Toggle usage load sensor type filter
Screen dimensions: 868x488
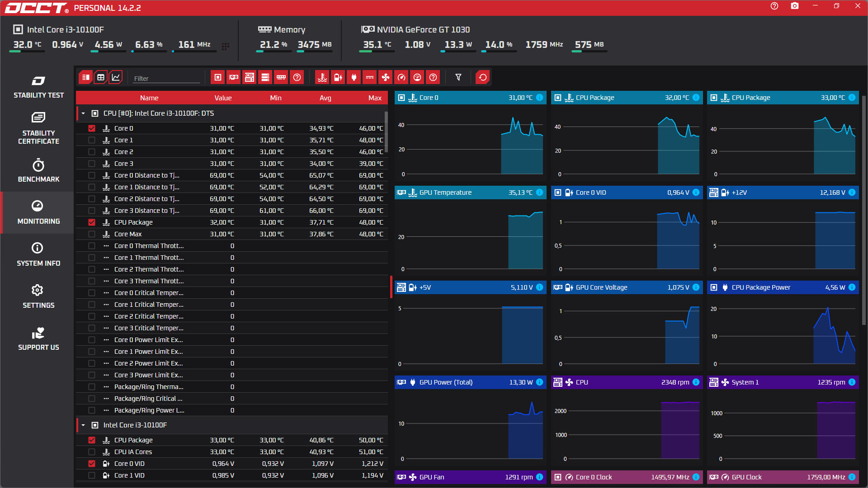(417, 77)
